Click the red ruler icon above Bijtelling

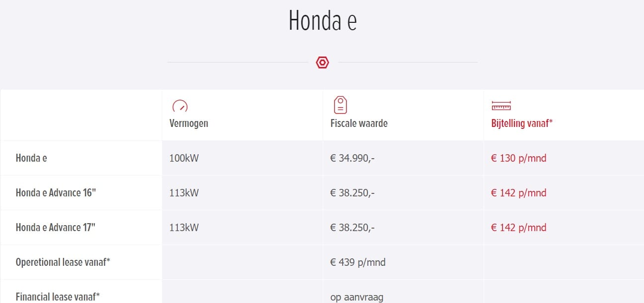[x=501, y=106]
